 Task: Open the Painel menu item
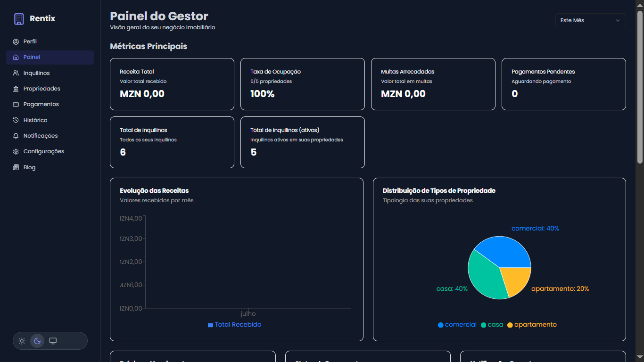tap(32, 57)
